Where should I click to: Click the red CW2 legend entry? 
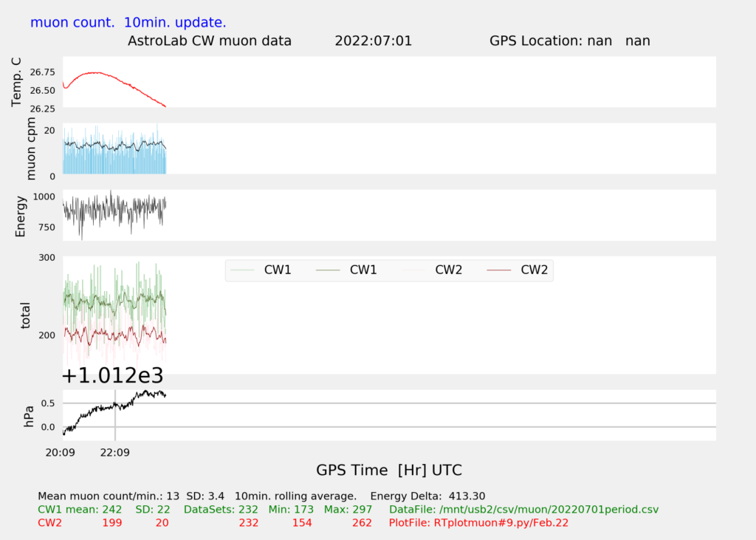518,270
